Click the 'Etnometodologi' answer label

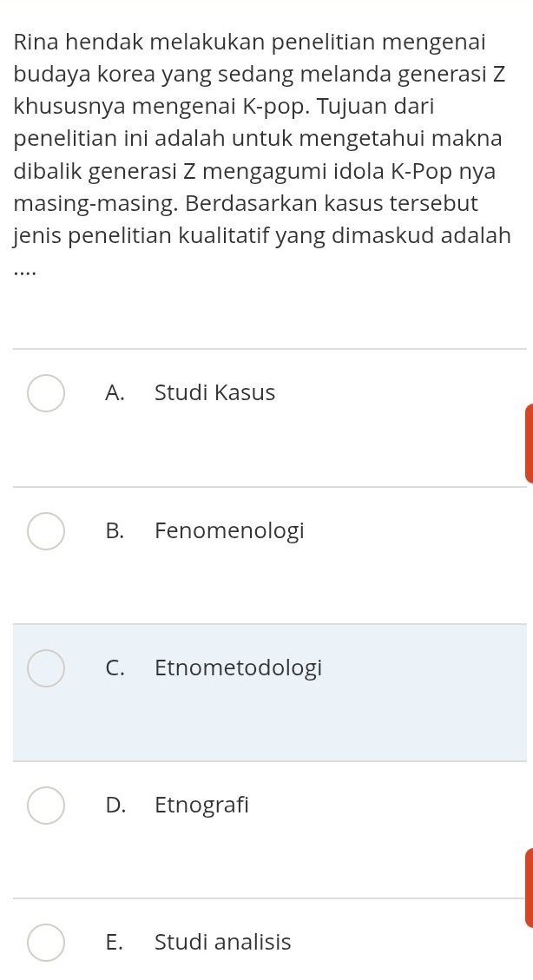238,668
